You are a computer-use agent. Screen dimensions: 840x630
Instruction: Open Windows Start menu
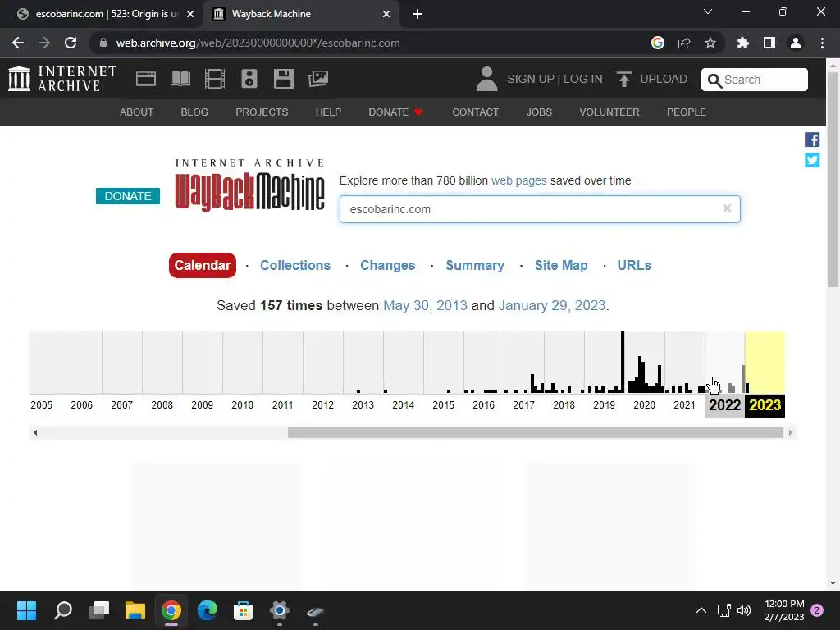click(26, 610)
